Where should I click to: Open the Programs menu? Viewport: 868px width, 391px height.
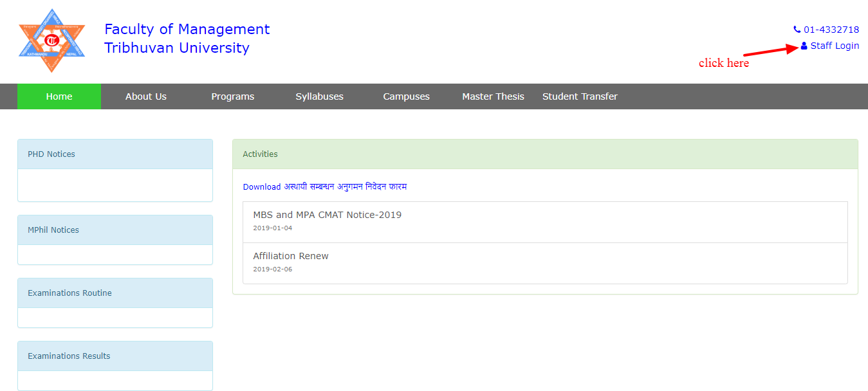coord(232,96)
